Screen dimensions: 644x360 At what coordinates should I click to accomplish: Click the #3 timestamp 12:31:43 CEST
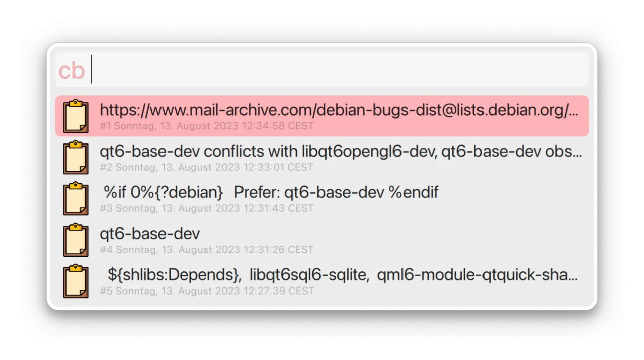click(x=206, y=208)
